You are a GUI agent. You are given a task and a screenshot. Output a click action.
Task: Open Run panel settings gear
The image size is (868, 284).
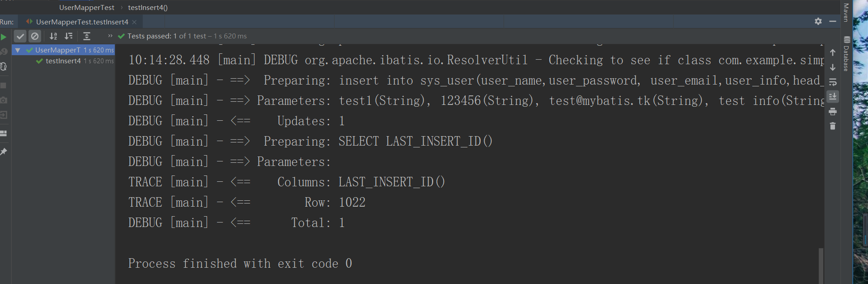[x=818, y=21]
